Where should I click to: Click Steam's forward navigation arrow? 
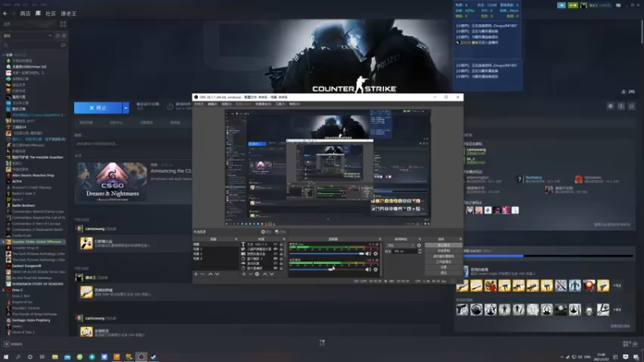tap(14, 14)
